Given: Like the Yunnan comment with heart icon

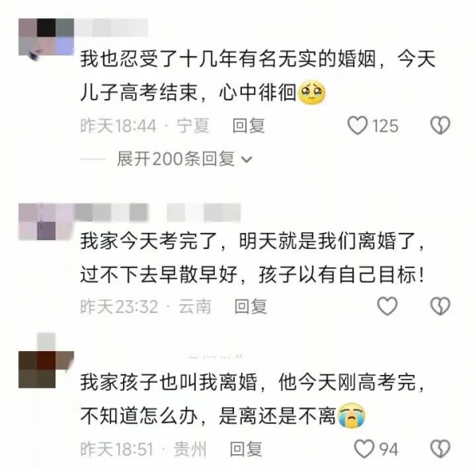Looking at the screenshot, I should (387, 306).
